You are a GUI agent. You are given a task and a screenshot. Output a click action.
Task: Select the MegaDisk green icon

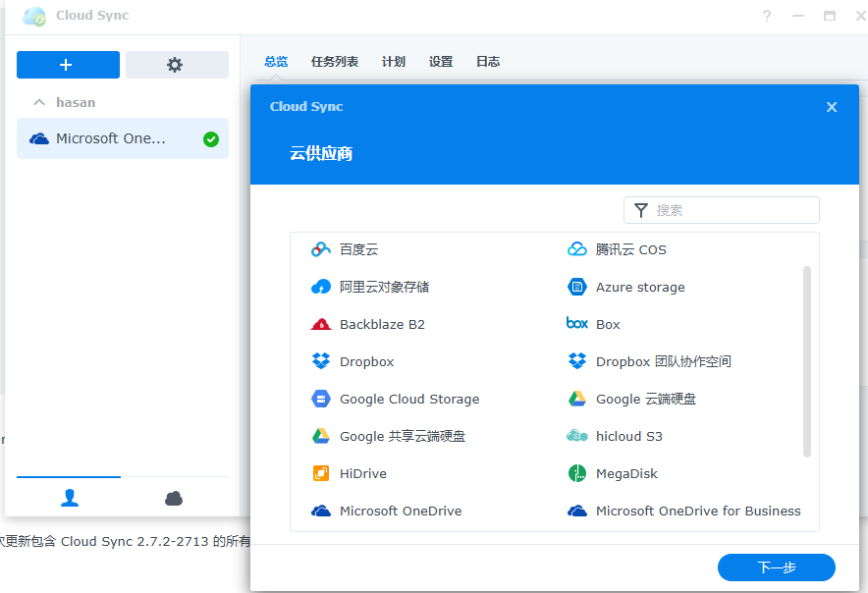[x=576, y=473]
